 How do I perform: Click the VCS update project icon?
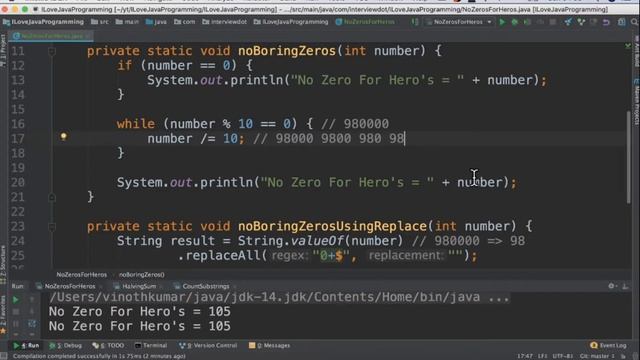[568, 22]
